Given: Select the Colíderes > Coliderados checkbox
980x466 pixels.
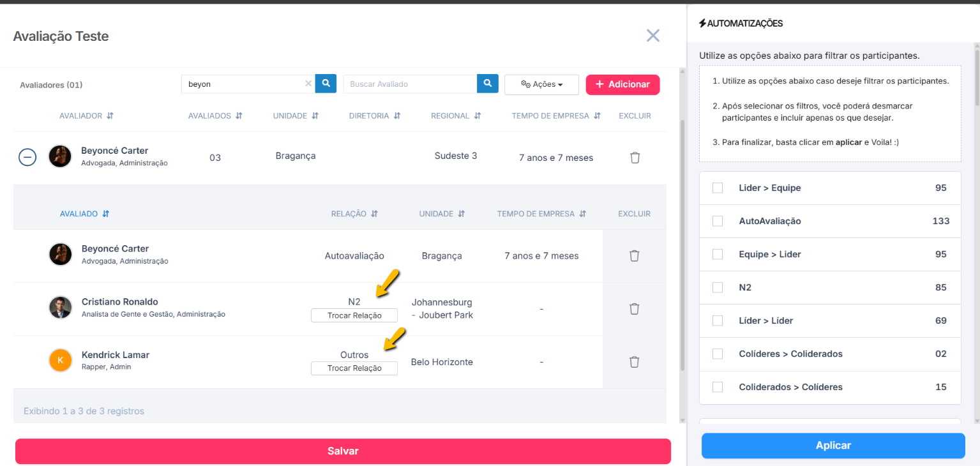Looking at the screenshot, I should [x=718, y=354].
